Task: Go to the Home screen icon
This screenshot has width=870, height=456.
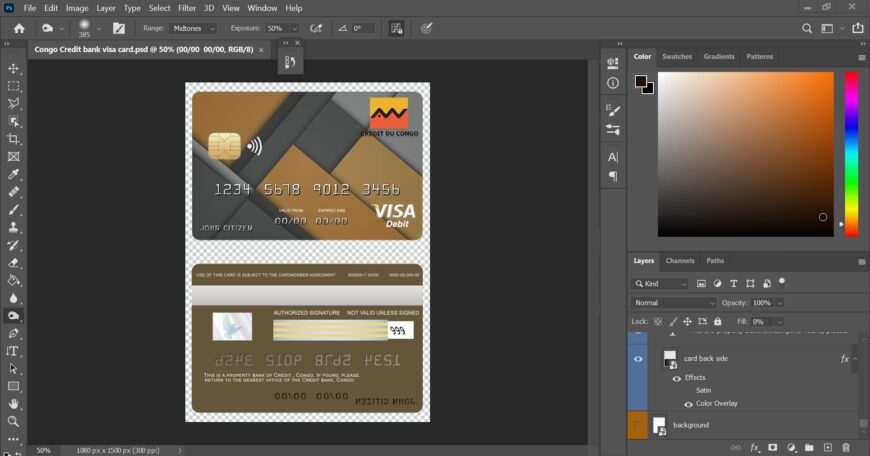Action: 19,28
